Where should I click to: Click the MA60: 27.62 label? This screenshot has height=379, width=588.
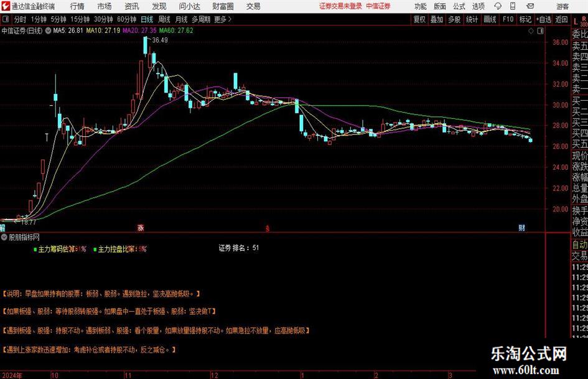176,30
